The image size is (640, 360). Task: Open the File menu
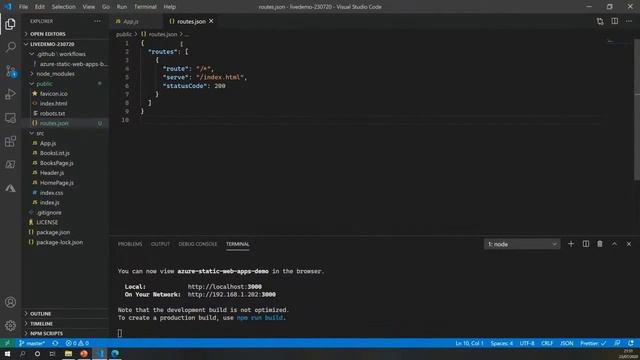pyautogui.click(x=23, y=7)
